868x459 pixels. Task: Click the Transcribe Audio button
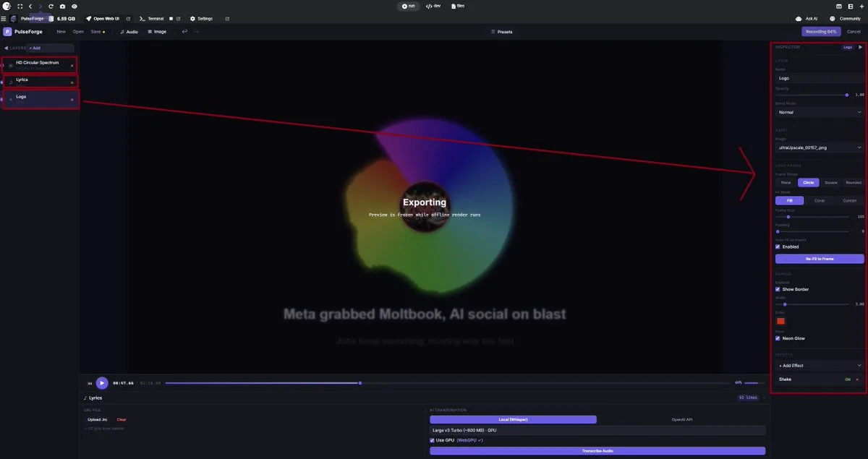click(597, 451)
